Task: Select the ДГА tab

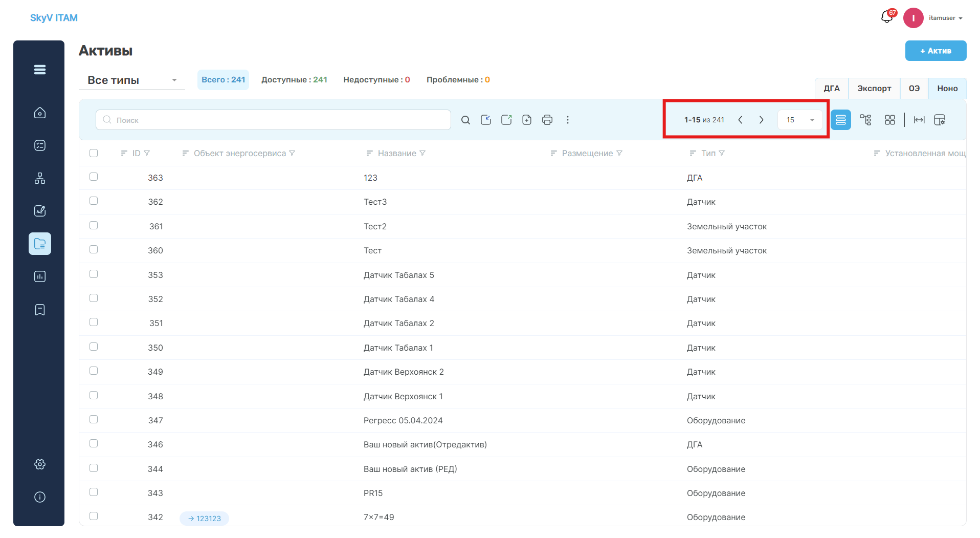Action: click(x=832, y=88)
